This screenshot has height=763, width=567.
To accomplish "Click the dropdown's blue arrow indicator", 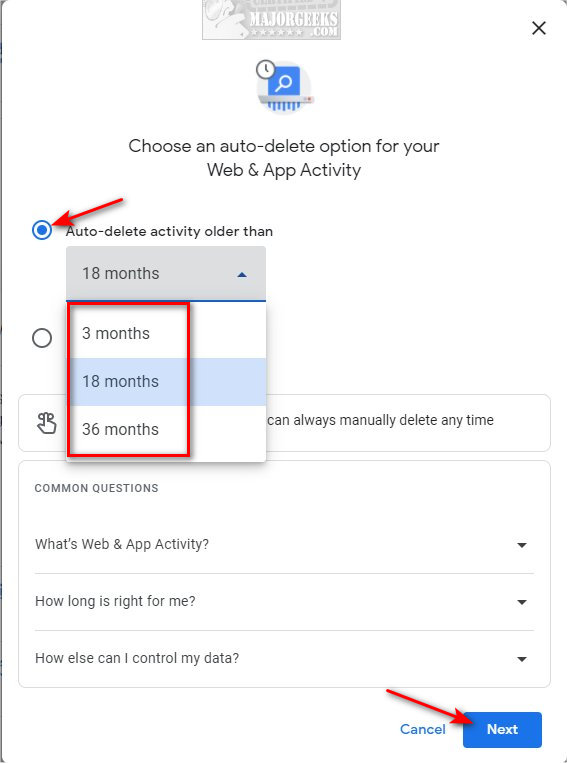I will tap(242, 275).
